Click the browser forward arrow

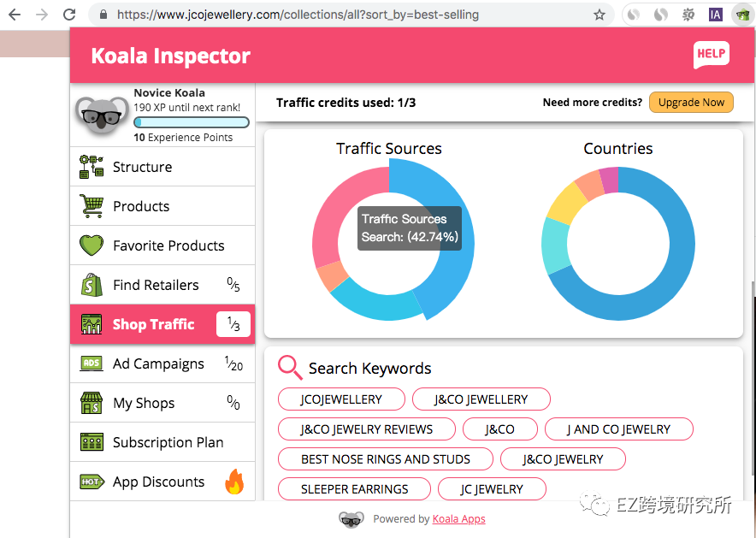[42, 15]
